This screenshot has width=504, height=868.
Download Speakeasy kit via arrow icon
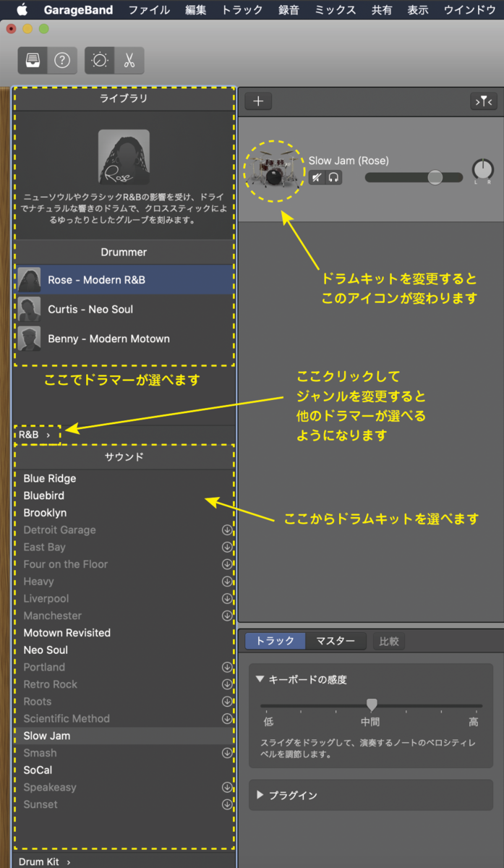227,787
